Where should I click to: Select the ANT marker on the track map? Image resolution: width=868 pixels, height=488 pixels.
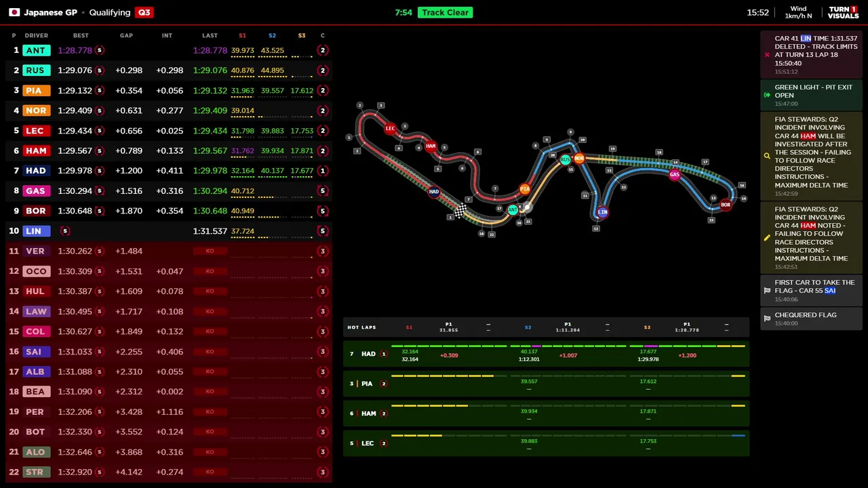pyautogui.click(x=513, y=210)
